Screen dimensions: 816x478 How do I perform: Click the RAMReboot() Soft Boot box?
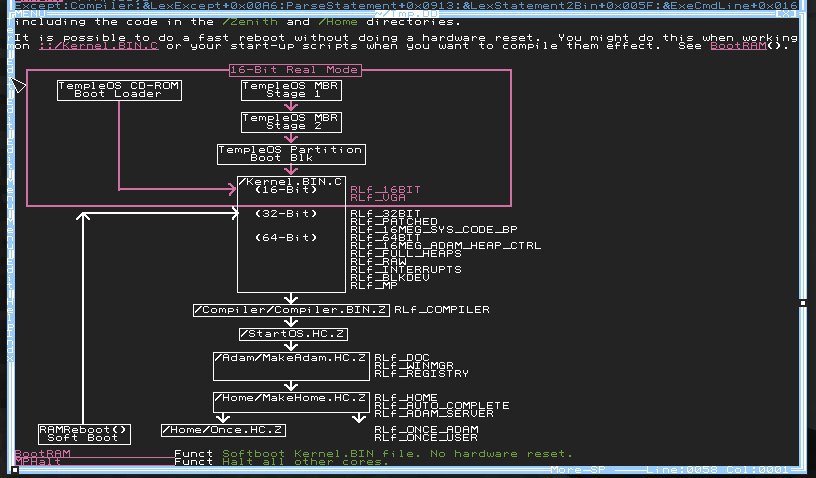point(84,434)
